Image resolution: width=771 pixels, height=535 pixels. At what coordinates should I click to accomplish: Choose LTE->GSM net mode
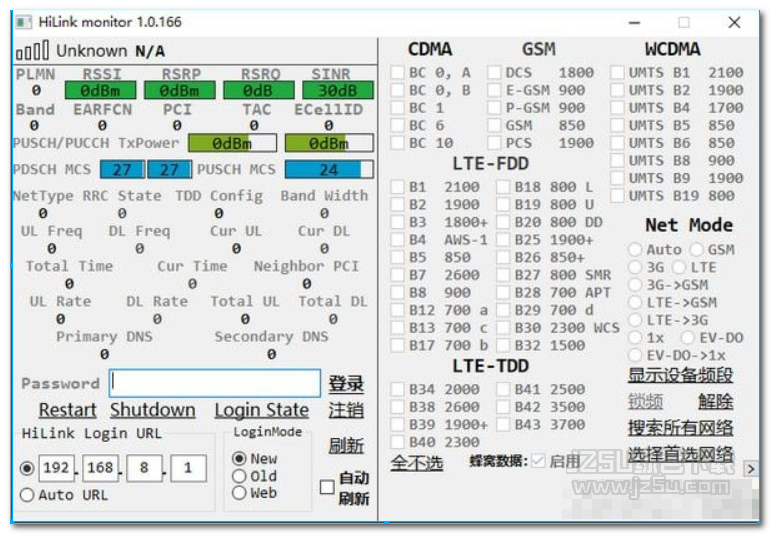(635, 302)
